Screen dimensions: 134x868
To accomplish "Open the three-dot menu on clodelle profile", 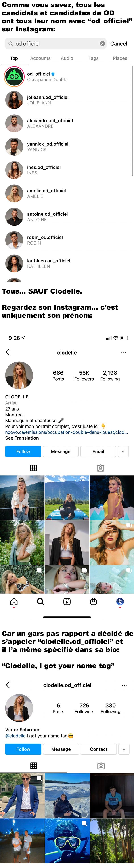I will coord(124,353).
